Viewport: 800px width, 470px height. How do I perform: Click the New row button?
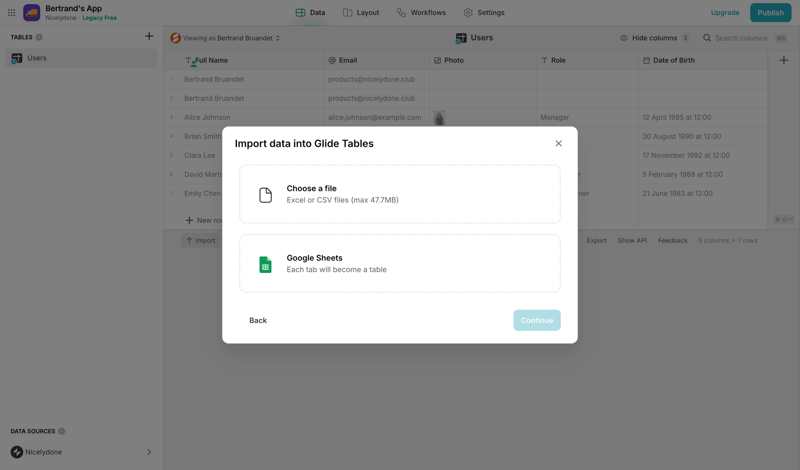pos(204,220)
